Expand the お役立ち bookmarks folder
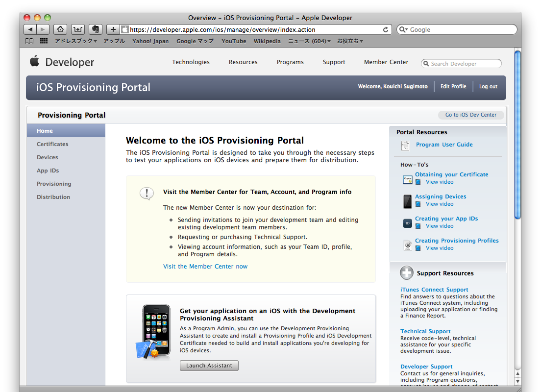This screenshot has height=392, width=541. click(350, 41)
